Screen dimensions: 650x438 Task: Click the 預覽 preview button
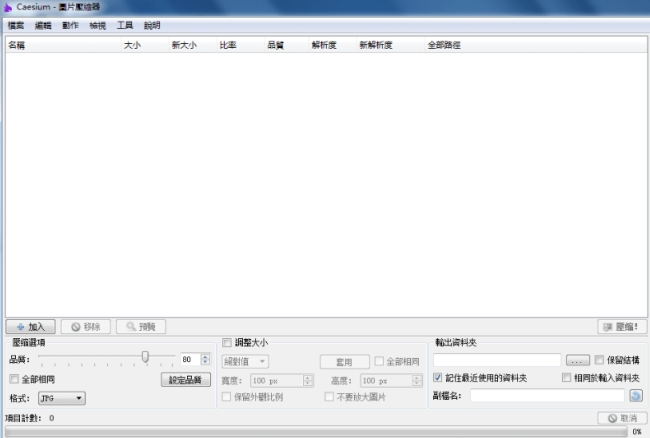[x=141, y=327]
